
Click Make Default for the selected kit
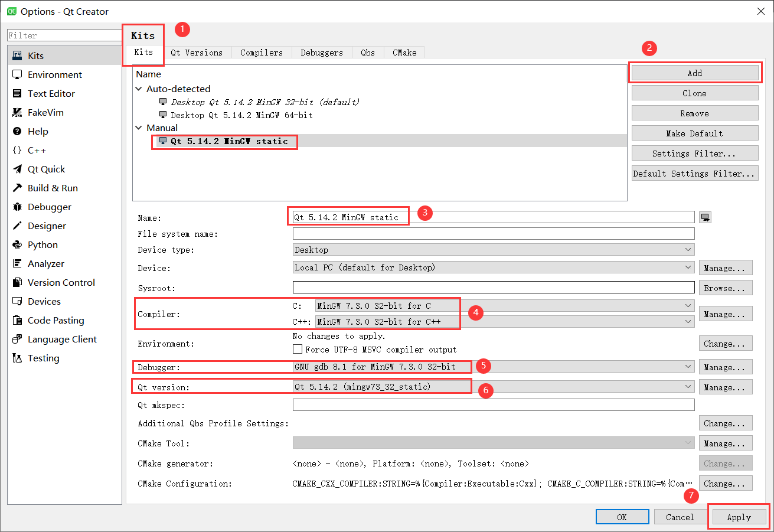[694, 133]
